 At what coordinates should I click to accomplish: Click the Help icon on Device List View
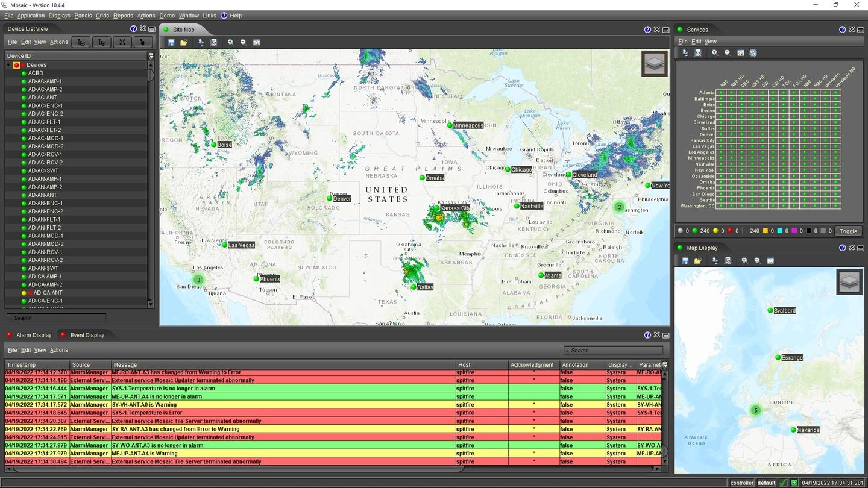click(x=133, y=28)
